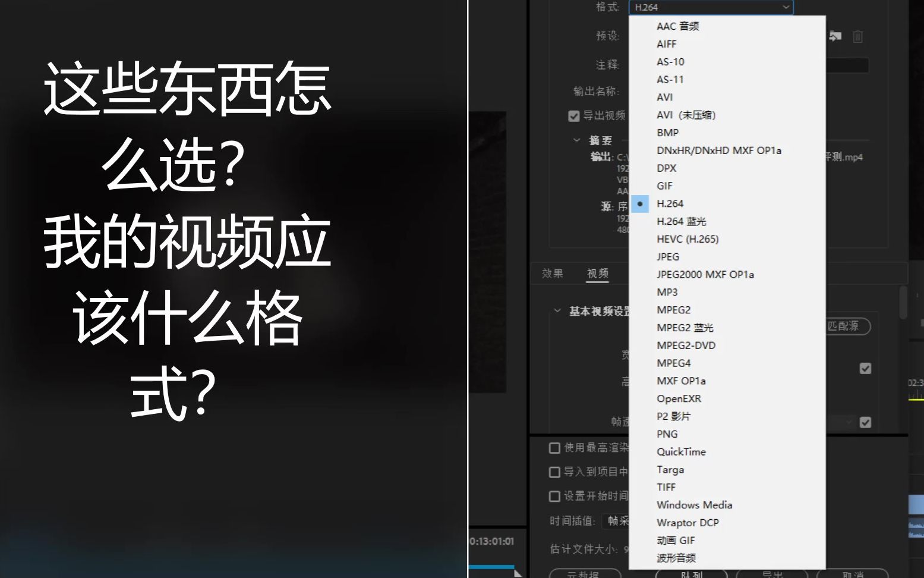Screen dimensions: 924x578
Task: Collapse the 基本视频设置 section
Action: point(557,310)
